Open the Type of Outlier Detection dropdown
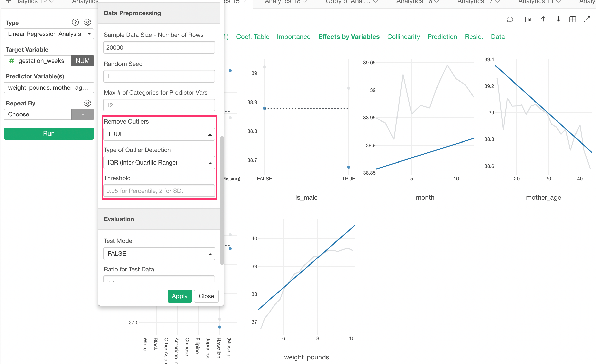Screen dimensions: 596x364 point(159,162)
